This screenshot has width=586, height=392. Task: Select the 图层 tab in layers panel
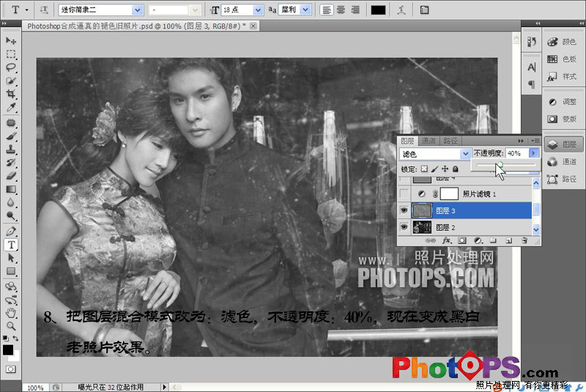pyautogui.click(x=407, y=141)
